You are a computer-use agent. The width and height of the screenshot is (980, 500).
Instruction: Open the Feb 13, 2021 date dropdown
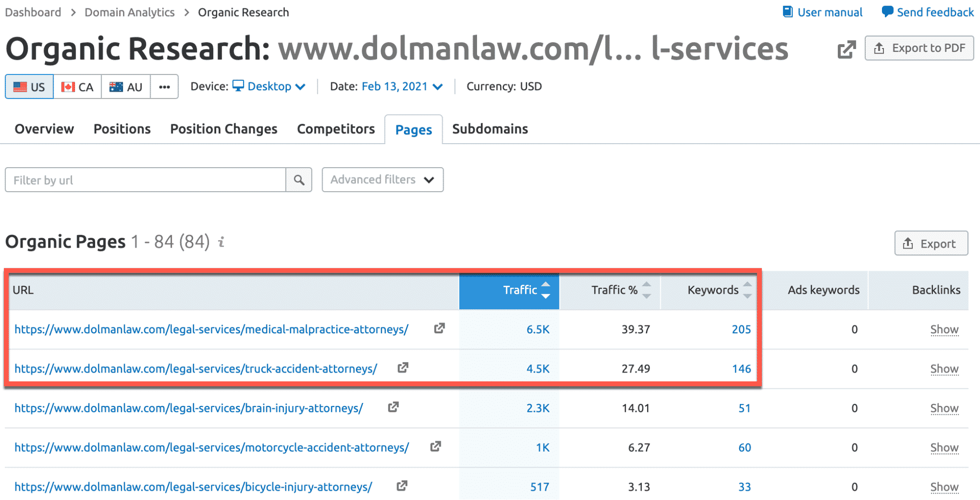[402, 87]
